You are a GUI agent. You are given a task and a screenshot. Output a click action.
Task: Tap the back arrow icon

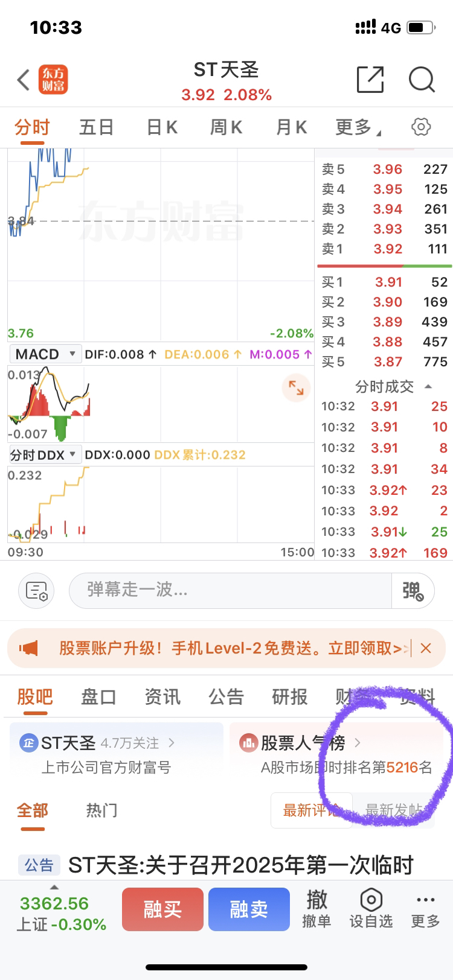23,80
